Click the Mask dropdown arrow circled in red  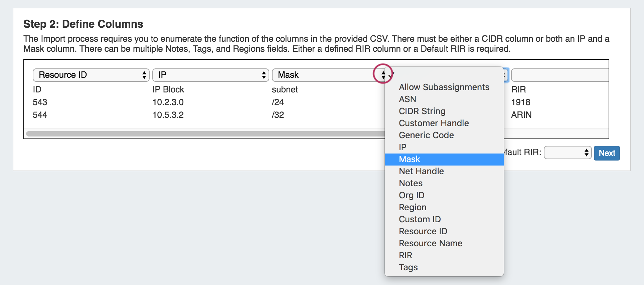(x=383, y=74)
